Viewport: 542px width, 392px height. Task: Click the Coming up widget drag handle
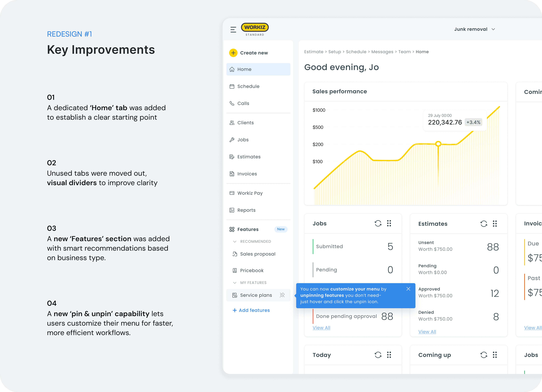(495, 355)
